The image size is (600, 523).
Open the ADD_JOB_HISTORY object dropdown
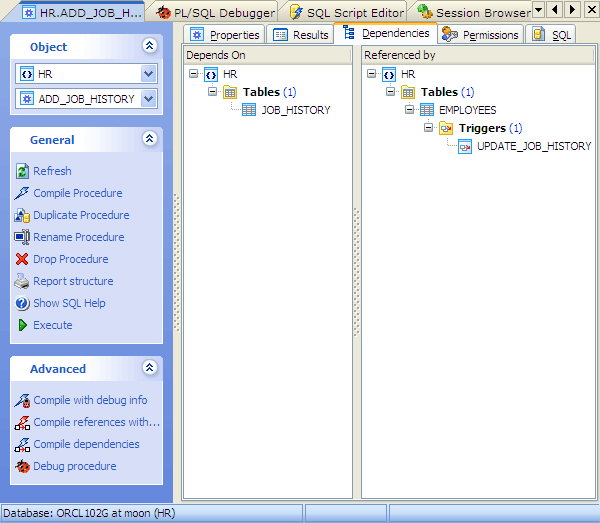tap(149, 98)
